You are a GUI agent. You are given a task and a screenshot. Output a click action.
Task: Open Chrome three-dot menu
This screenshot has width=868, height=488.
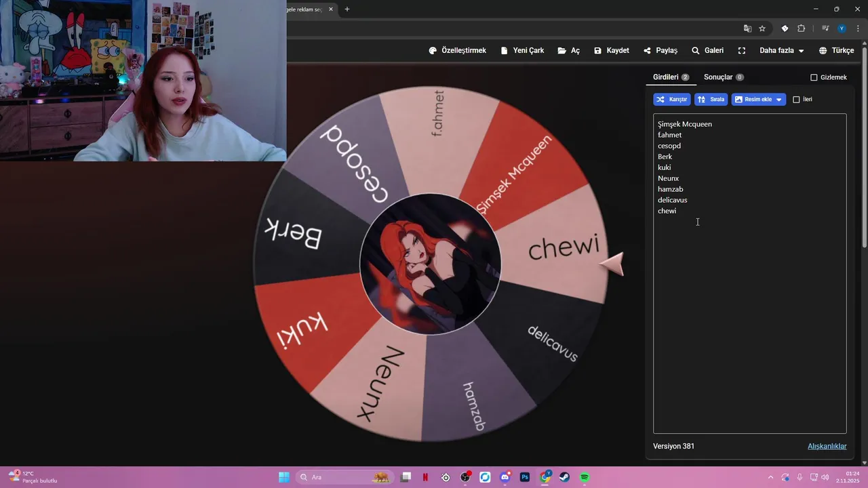(858, 28)
